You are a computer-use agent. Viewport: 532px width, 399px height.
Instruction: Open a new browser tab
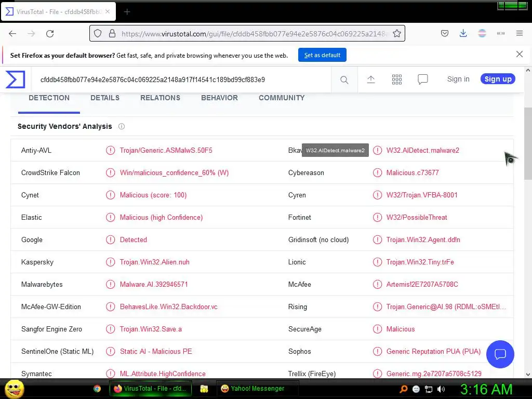[127, 12]
